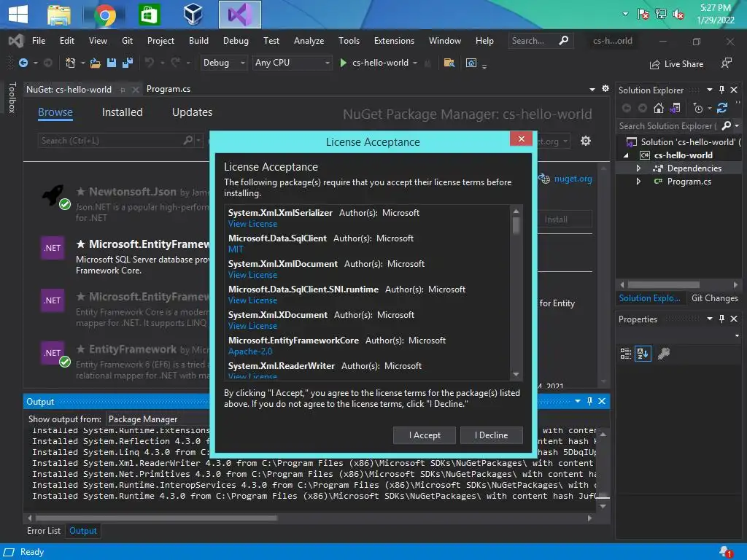
Task: Open nuget.org link in package details
Action: [573, 179]
